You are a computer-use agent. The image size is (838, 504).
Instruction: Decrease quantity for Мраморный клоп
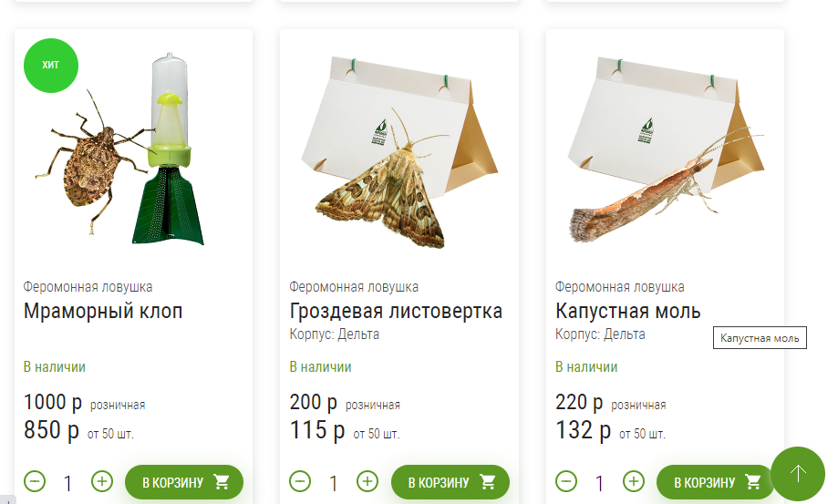click(35, 481)
